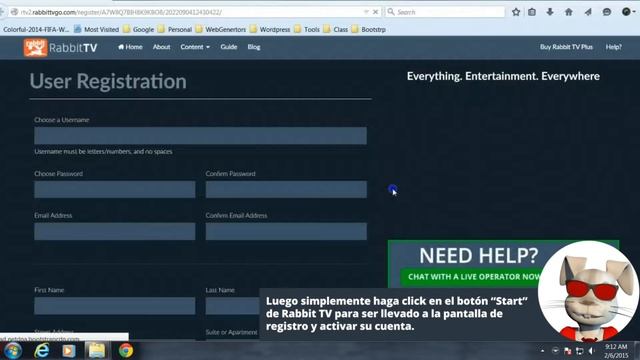This screenshot has width=640, height=360.
Task: Open the Class bookmarks folder
Action: 336,29
